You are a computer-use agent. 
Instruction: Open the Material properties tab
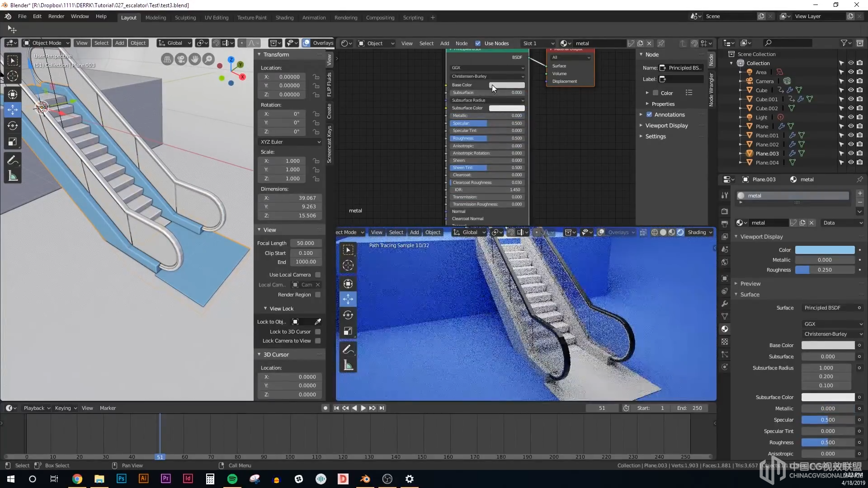point(725,329)
